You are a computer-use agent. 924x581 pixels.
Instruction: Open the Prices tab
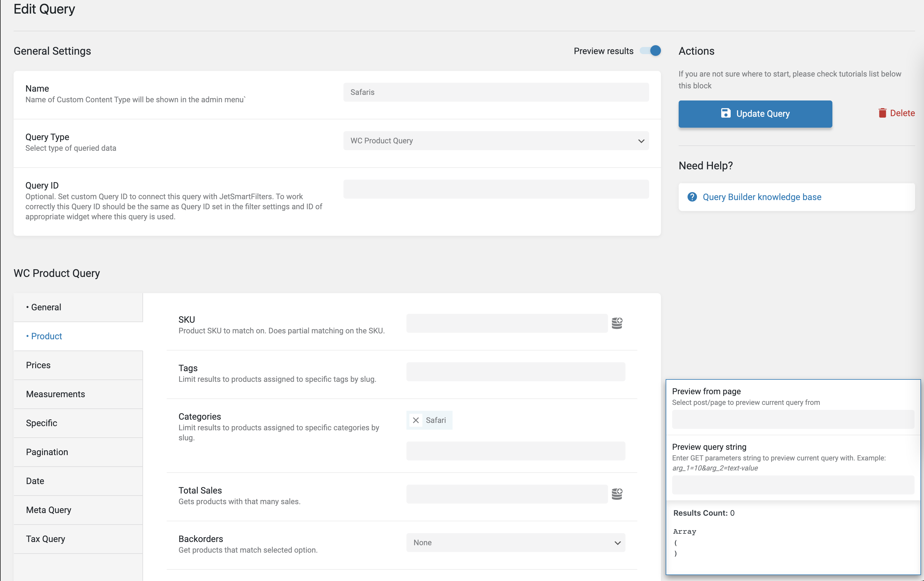click(x=38, y=365)
